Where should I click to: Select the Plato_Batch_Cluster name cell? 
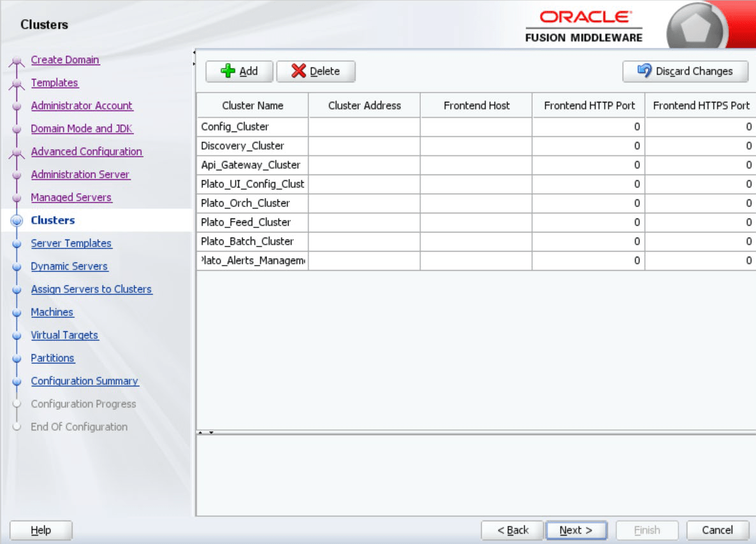pyautogui.click(x=252, y=241)
